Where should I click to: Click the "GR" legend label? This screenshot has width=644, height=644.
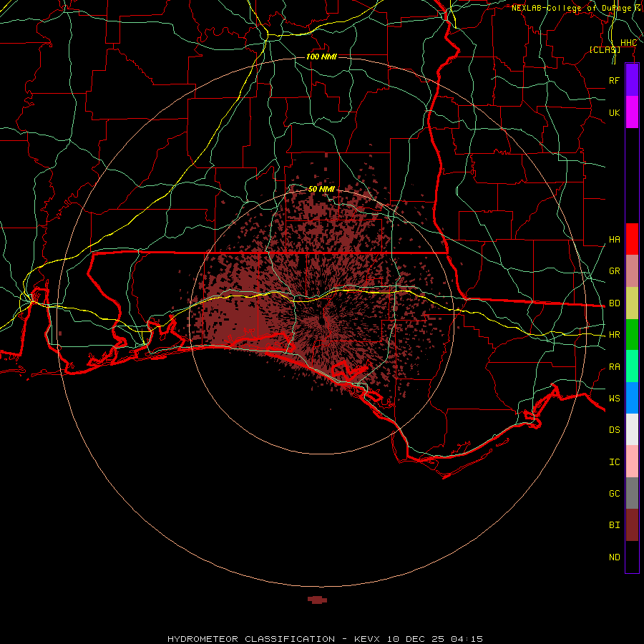click(615, 271)
